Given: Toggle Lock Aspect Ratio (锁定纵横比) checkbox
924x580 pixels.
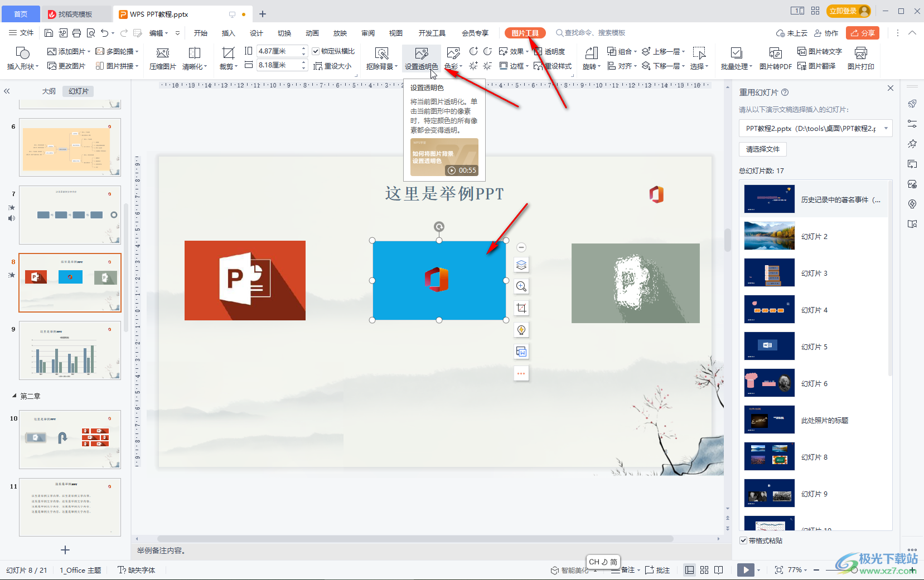Looking at the screenshot, I should pos(316,51).
